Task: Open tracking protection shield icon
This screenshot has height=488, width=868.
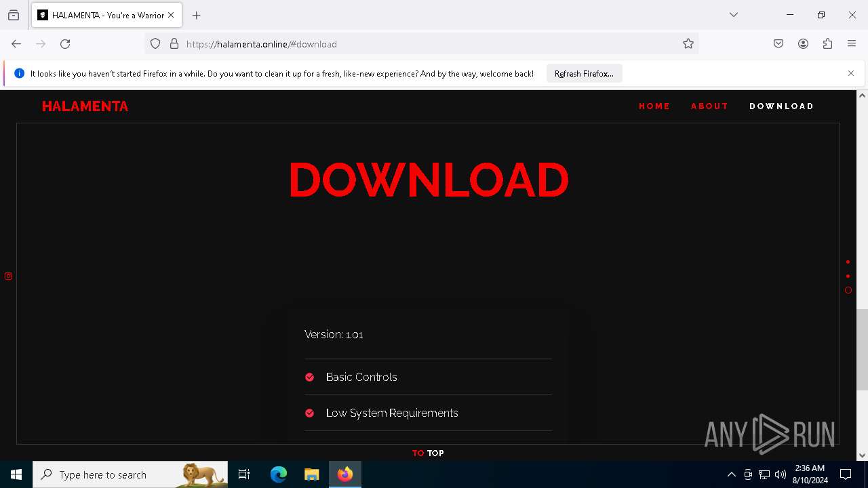Action: (155, 44)
